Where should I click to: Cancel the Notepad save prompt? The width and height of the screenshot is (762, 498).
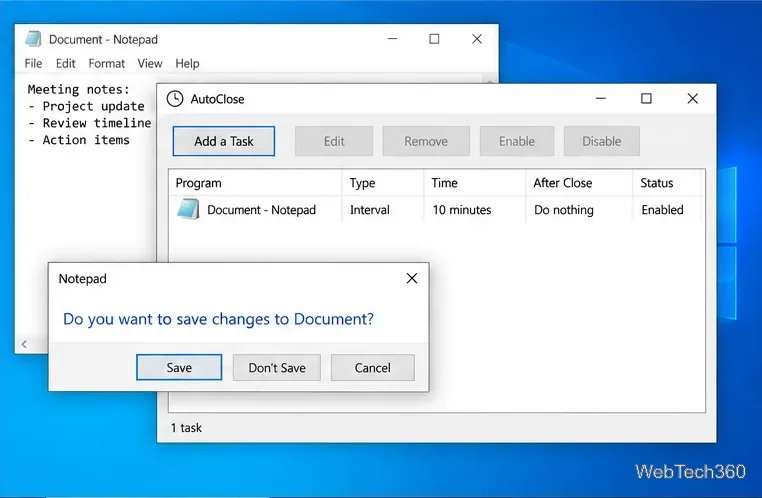pyautogui.click(x=373, y=367)
